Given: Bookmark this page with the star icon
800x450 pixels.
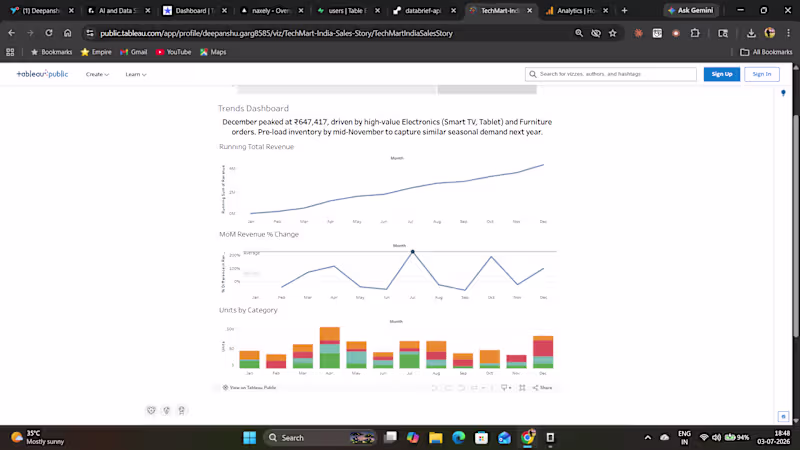Looking at the screenshot, I should point(613,33).
